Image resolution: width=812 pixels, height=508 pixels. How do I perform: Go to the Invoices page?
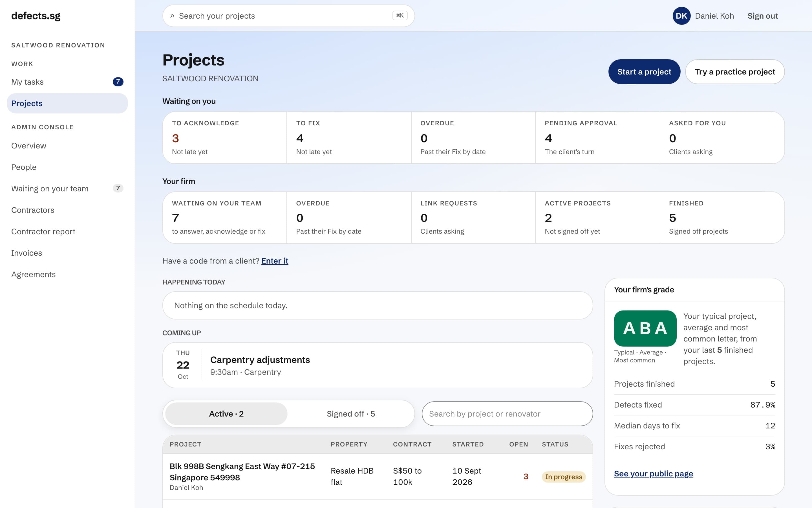pos(67,253)
